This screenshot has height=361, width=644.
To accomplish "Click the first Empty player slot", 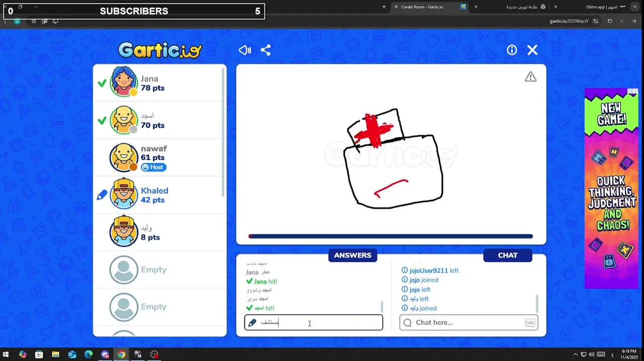I will pos(160,270).
